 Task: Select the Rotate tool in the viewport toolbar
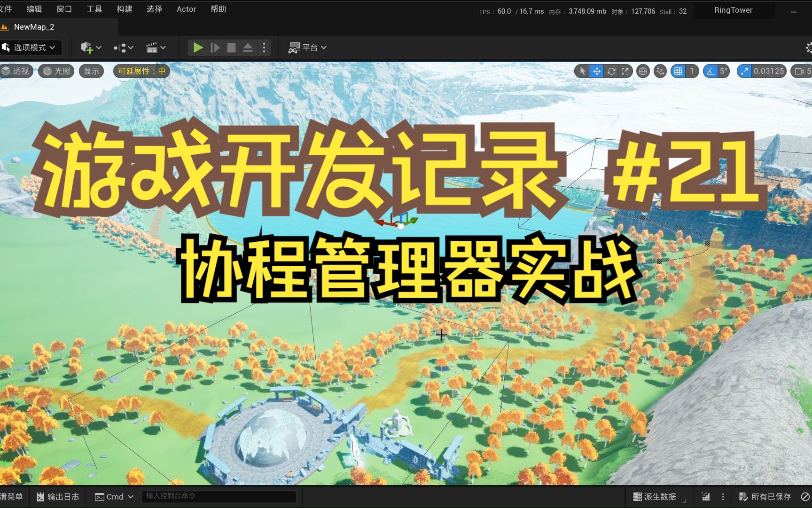(611, 71)
